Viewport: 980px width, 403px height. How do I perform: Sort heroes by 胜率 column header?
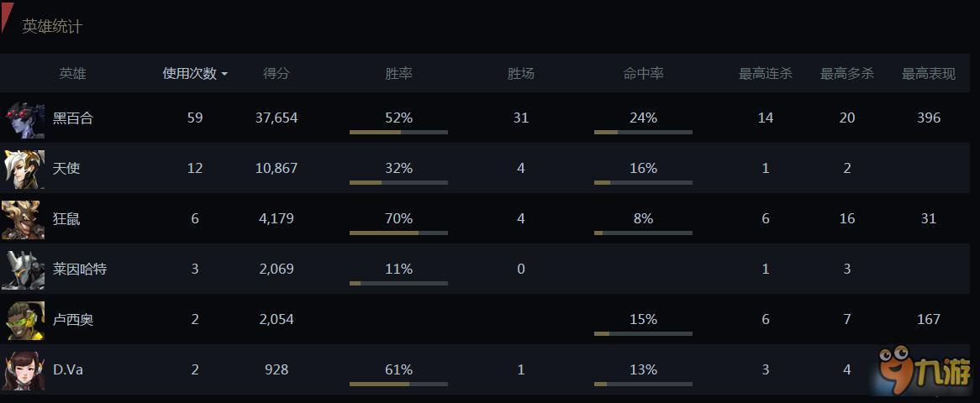[x=398, y=74]
